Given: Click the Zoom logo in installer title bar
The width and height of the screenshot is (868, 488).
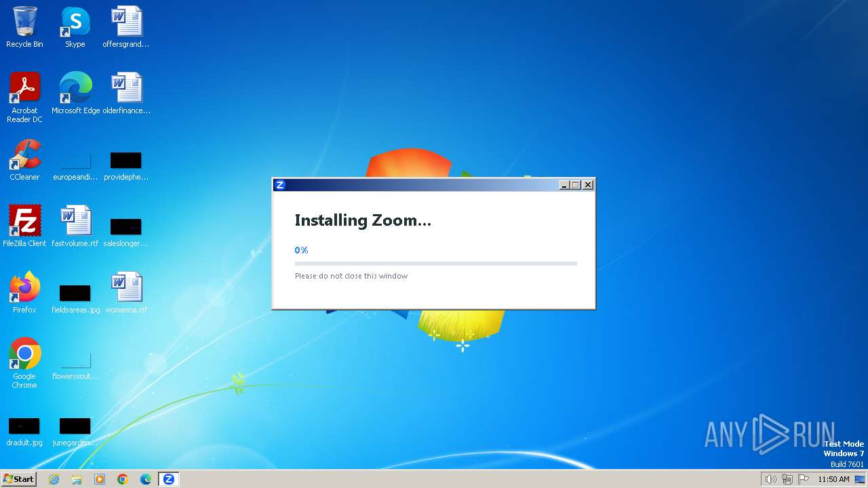Looking at the screenshot, I should [x=279, y=185].
